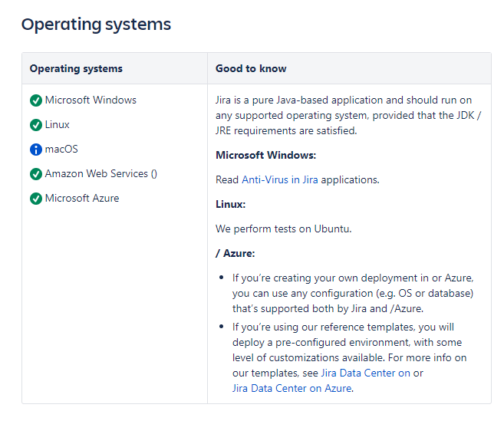Open the "Anti-Virus in Jira" link

pos(280,179)
